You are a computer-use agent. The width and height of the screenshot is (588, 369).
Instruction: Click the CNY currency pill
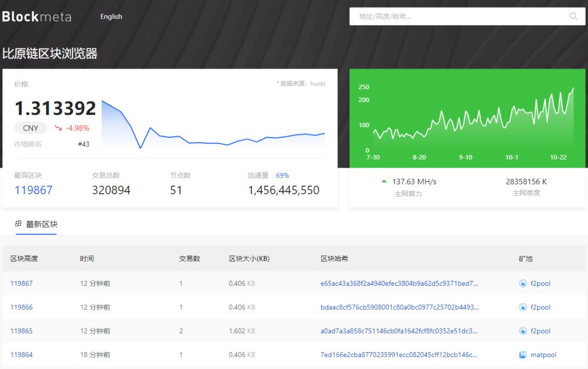(30, 128)
